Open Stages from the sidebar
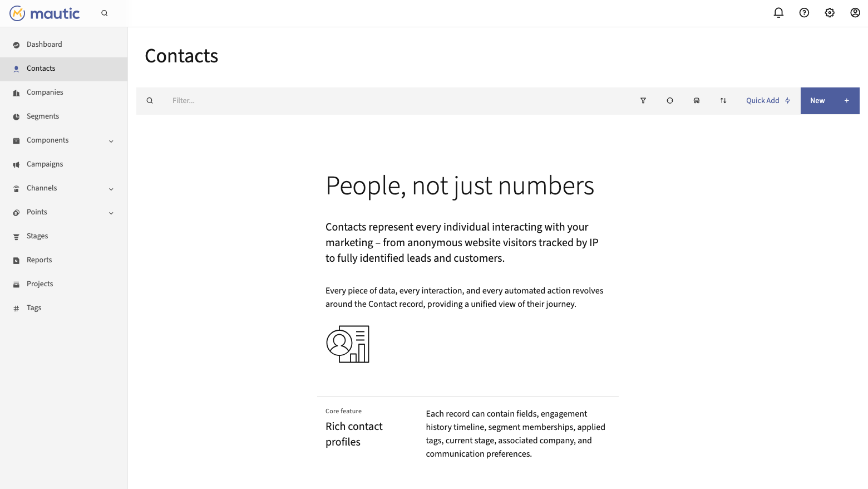Image resolution: width=868 pixels, height=489 pixels. (63, 236)
